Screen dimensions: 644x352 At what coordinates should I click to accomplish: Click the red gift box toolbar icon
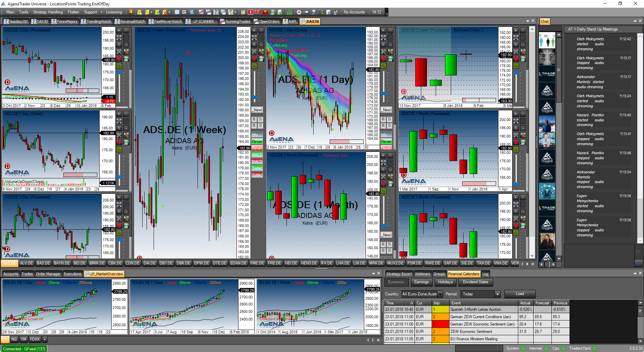tap(265, 12)
